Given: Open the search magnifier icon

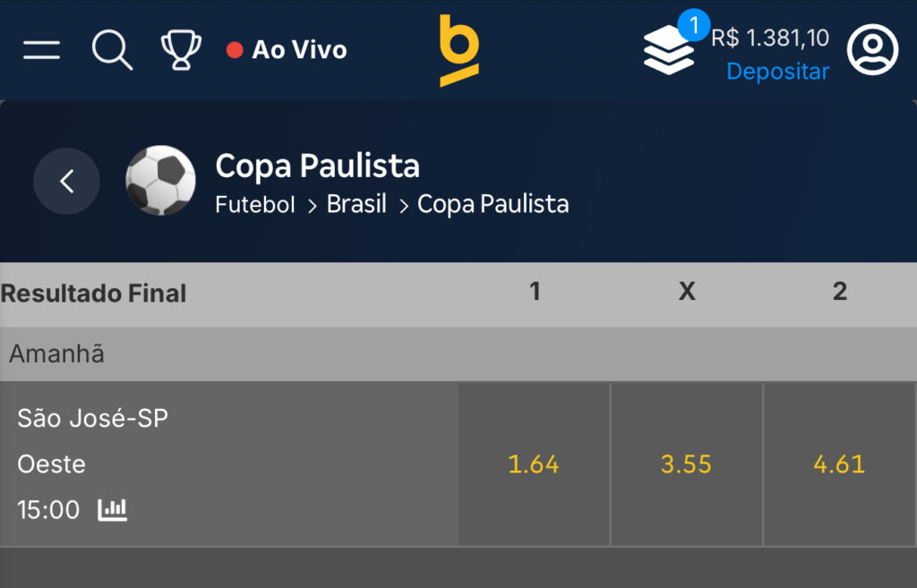Looking at the screenshot, I should tap(112, 49).
